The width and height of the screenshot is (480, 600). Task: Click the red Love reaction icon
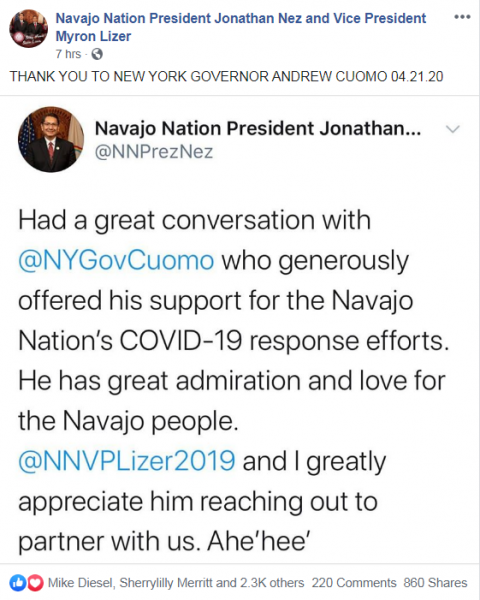pos(36,583)
